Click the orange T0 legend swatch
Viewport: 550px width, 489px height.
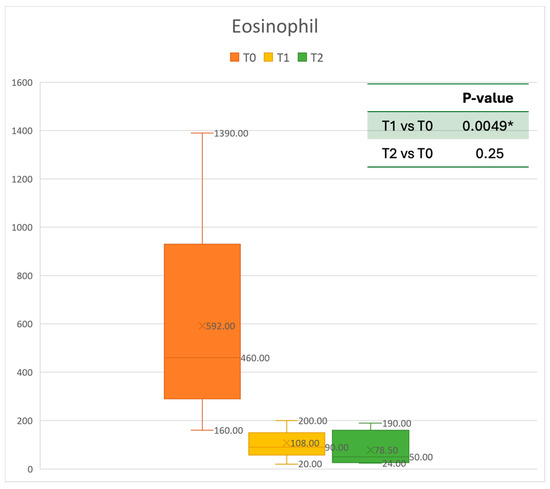pos(234,57)
